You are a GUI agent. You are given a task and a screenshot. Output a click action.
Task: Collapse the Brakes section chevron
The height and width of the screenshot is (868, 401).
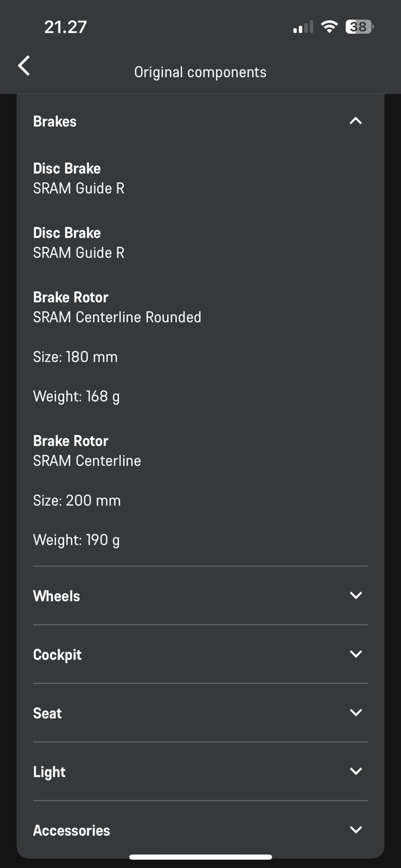(355, 121)
